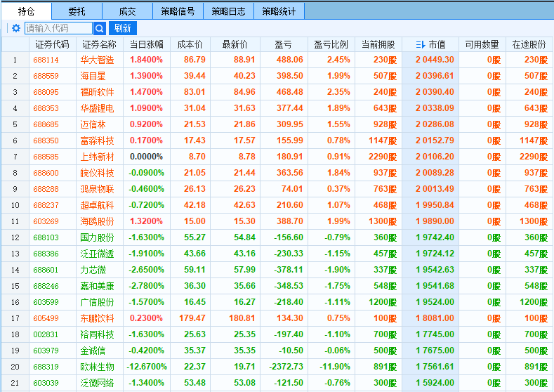Image resolution: width=554 pixels, height=392 pixels.
Task: Click the 2.35% profit ratio cell
Action: [338, 92]
